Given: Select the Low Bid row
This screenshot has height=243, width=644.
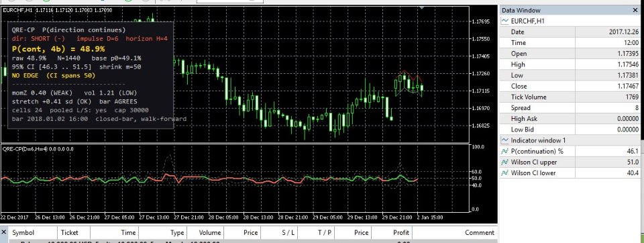Looking at the screenshot, I should (x=570, y=130).
